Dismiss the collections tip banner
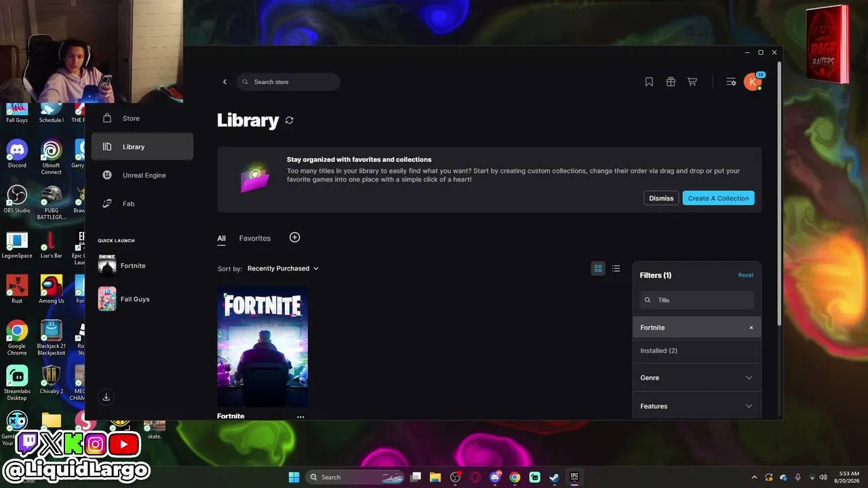Viewport: 868px width, 488px height. (x=661, y=198)
